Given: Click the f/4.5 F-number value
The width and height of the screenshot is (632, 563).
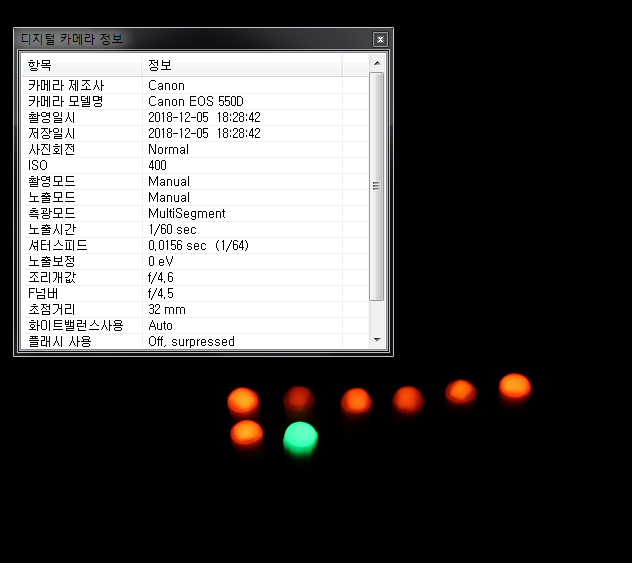Looking at the screenshot, I should [161, 294].
